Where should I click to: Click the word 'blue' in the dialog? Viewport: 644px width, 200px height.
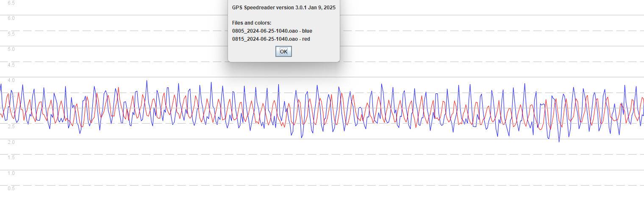point(307,31)
